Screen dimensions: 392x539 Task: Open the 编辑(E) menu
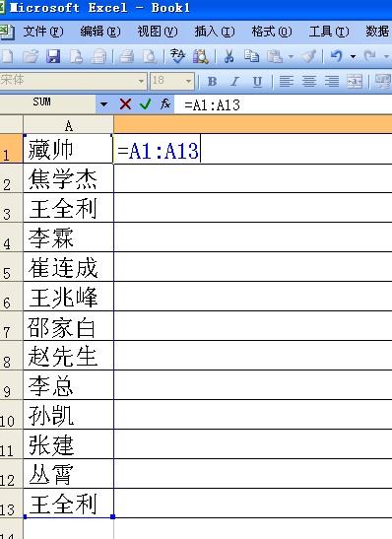tap(100, 32)
